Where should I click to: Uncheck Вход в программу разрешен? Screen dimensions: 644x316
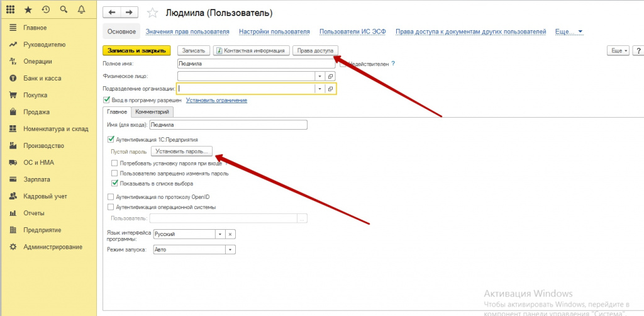click(x=107, y=100)
